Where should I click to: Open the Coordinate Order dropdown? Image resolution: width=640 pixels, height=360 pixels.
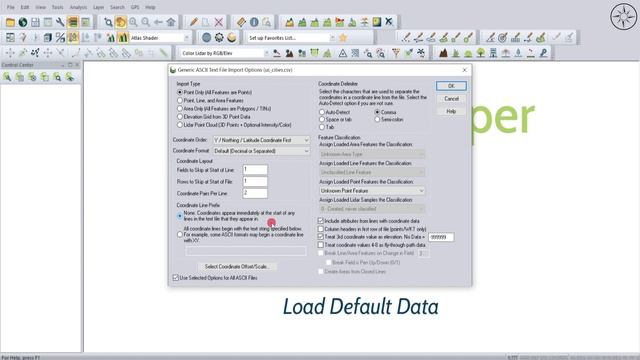click(x=261, y=140)
